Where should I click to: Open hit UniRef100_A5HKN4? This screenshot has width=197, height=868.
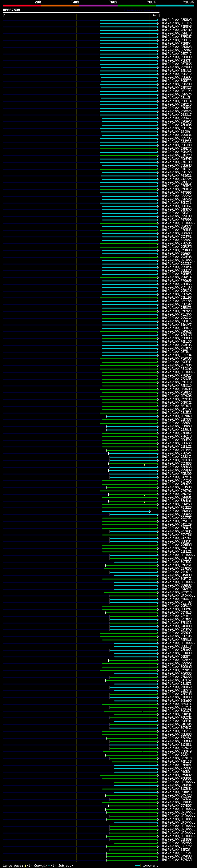pos(177,61)
